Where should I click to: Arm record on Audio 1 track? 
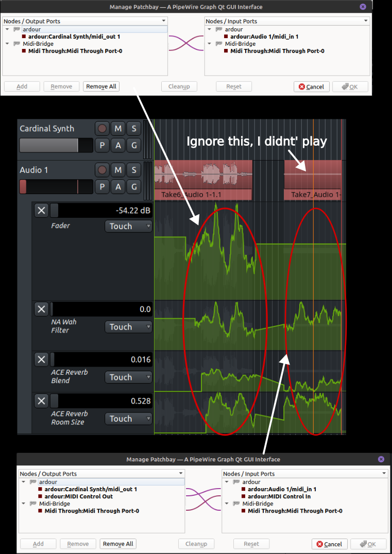pyautogui.click(x=103, y=169)
